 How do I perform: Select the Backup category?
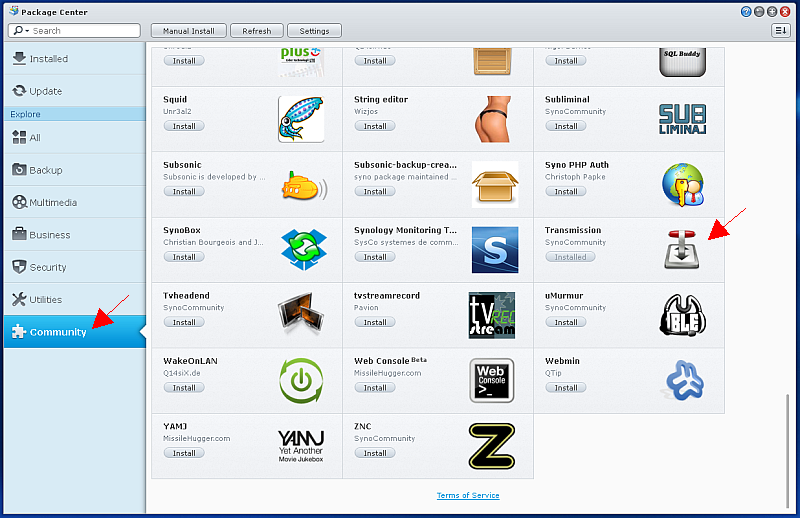click(74, 170)
